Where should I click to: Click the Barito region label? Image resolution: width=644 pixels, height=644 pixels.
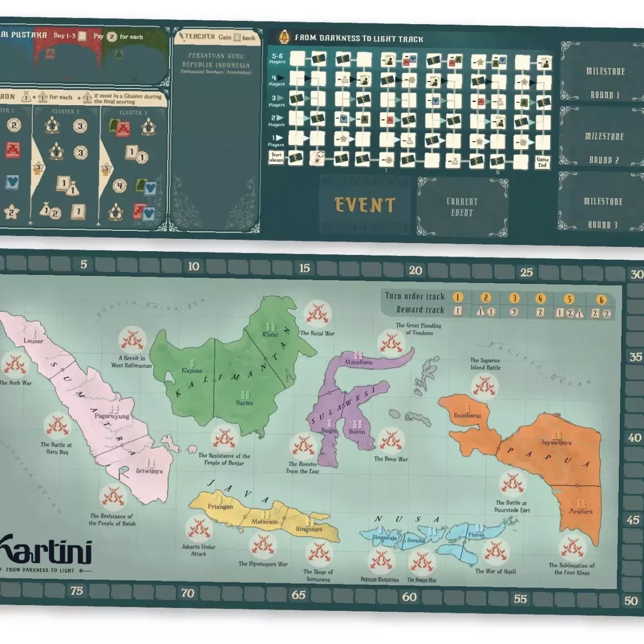click(x=244, y=402)
